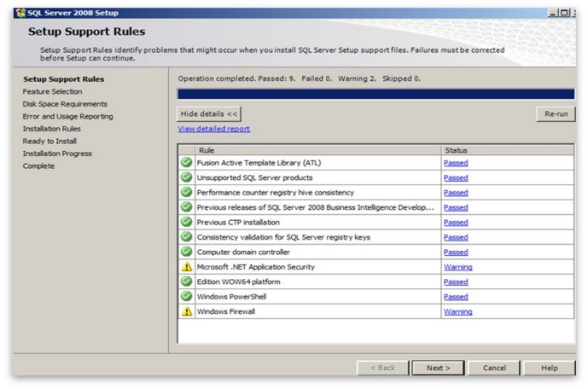The width and height of the screenshot is (588, 389).
Task: Click the 'Operation completed. Passed: 9' status text
Action: tap(236, 78)
